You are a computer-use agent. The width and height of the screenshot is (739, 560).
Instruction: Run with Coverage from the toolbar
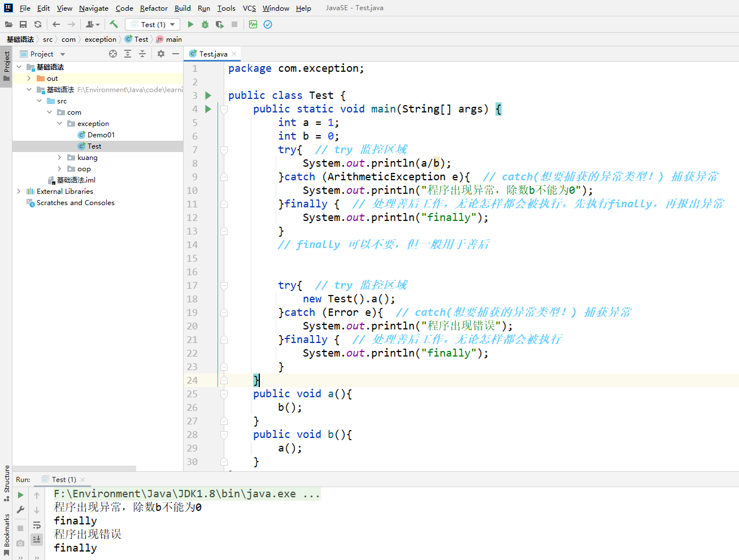click(220, 24)
